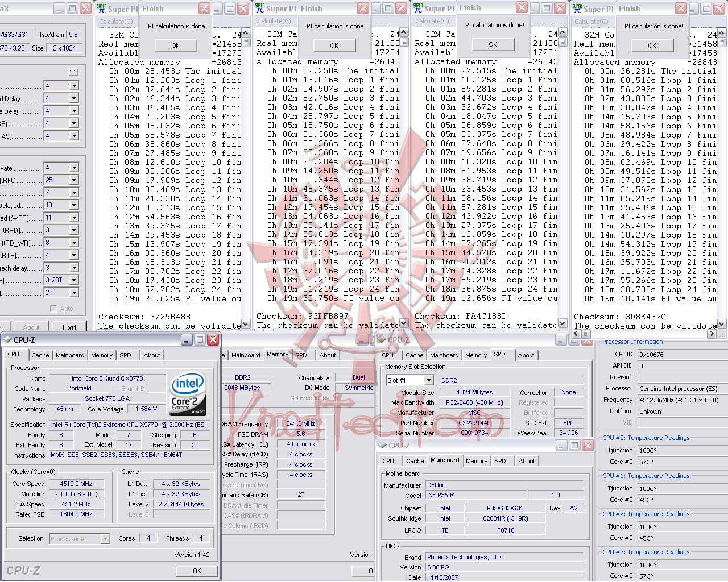Click the Size field showing 2 x 1024

pos(64,48)
